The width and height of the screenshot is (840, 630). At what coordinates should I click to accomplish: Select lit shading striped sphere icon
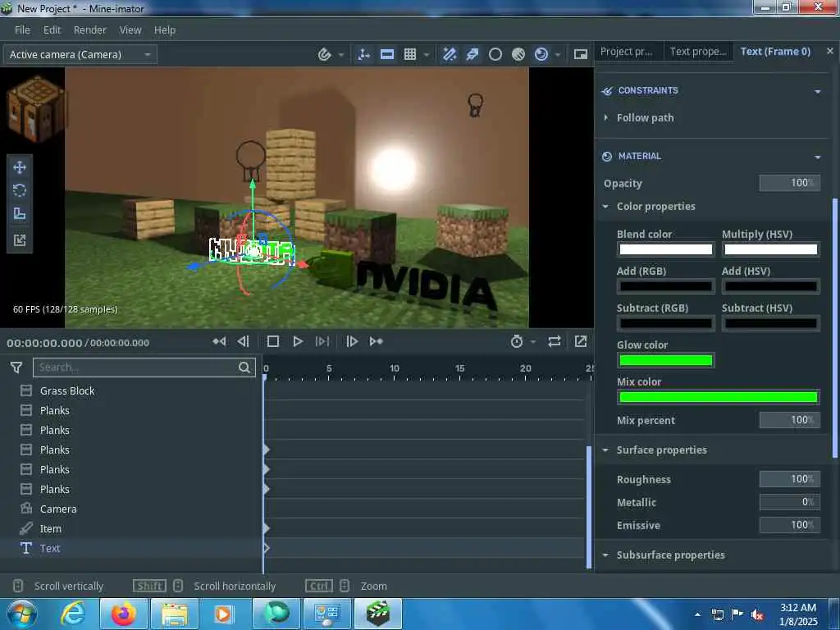click(x=518, y=54)
